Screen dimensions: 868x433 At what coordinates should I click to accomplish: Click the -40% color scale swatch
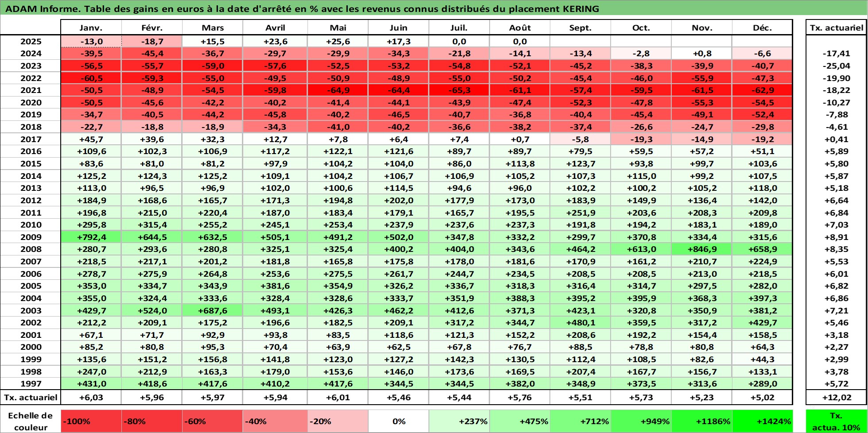275,421
